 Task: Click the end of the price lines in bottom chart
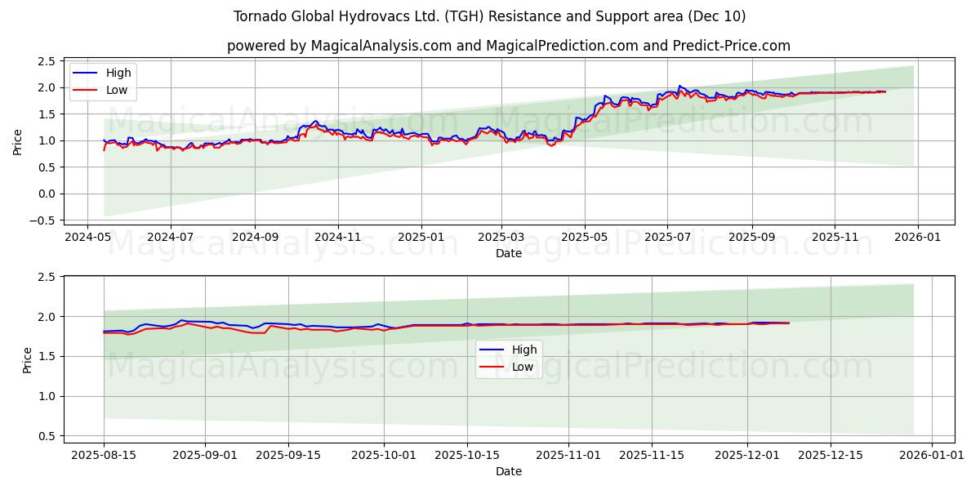coord(789,323)
